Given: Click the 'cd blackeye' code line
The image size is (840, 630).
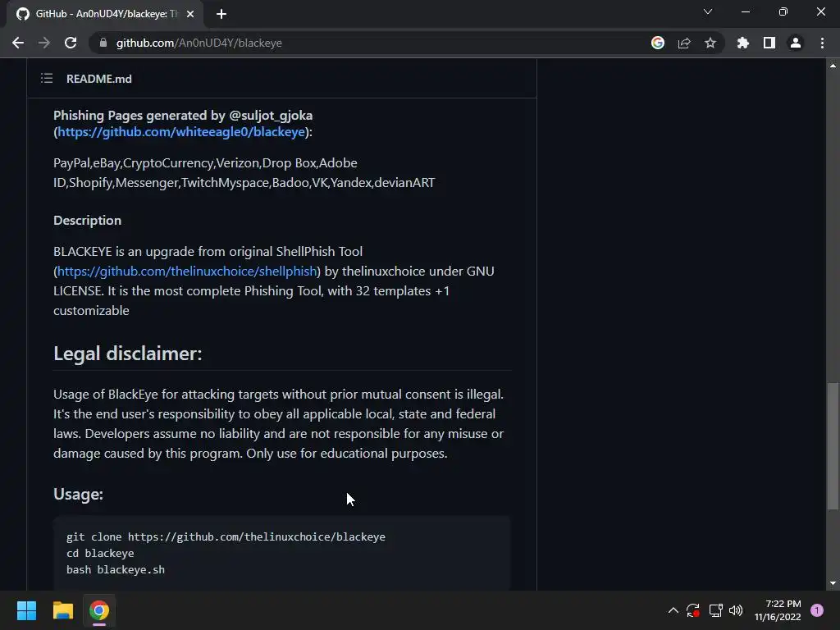Looking at the screenshot, I should click(x=100, y=554).
